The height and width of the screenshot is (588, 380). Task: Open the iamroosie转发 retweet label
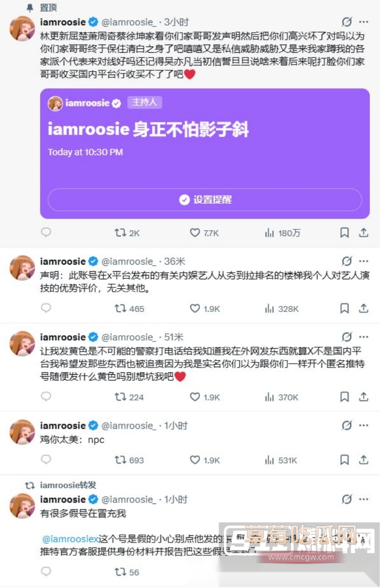point(68,485)
